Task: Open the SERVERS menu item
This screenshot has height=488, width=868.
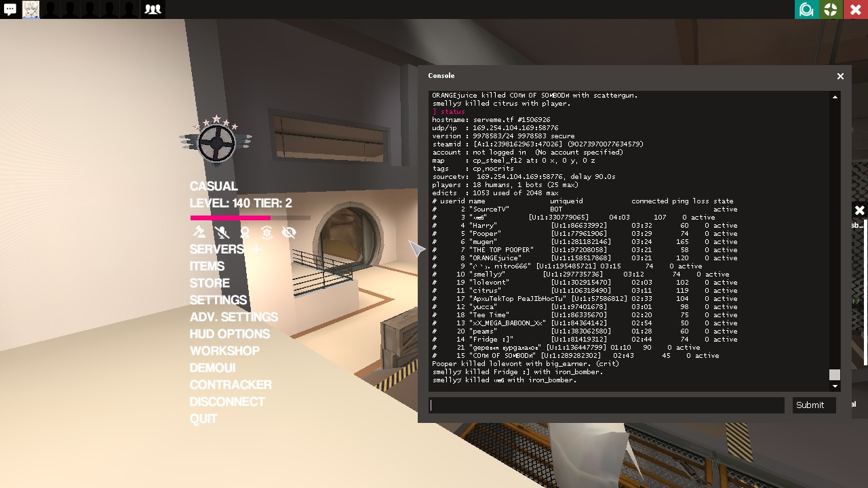Action: click(x=216, y=249)
